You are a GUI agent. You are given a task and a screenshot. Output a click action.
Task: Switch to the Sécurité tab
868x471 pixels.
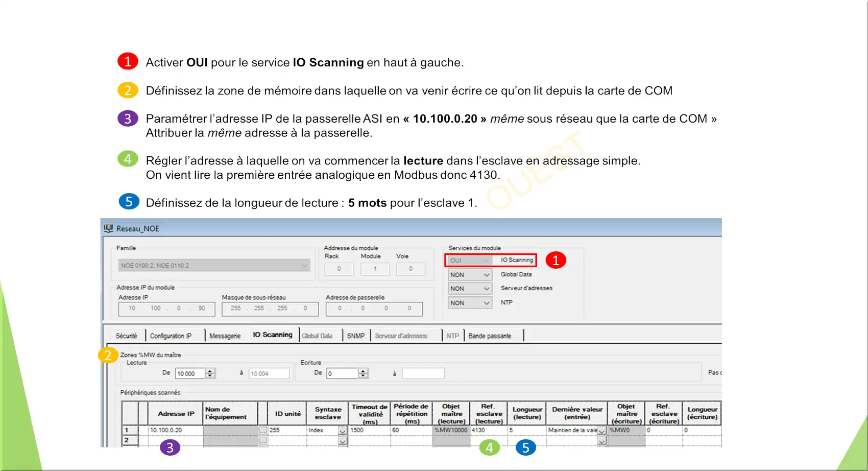(126, 336)
